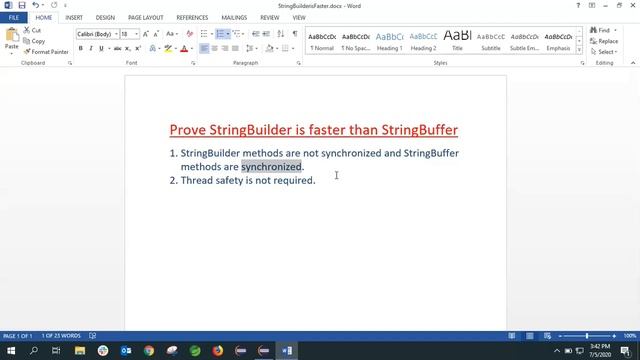
Task: Open the Font dialog launcher
Action: click(193, 63)
